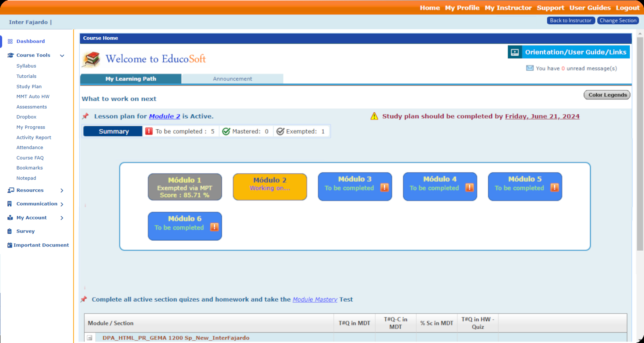Click the Orientation/User Guide video icon

coord(515,52)
